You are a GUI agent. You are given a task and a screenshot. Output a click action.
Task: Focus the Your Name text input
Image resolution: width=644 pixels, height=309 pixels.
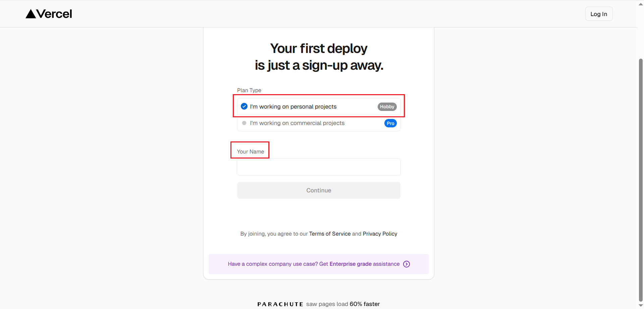pos(319,167)
